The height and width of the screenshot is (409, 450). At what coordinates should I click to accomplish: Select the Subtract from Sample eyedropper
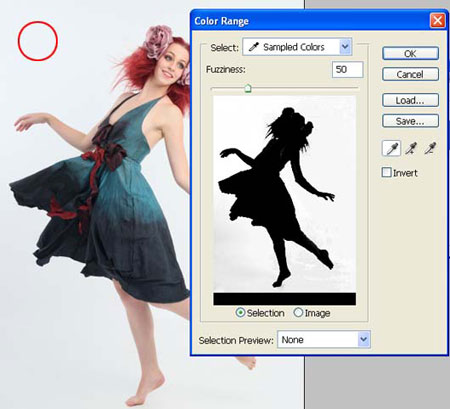pos(430,148)
